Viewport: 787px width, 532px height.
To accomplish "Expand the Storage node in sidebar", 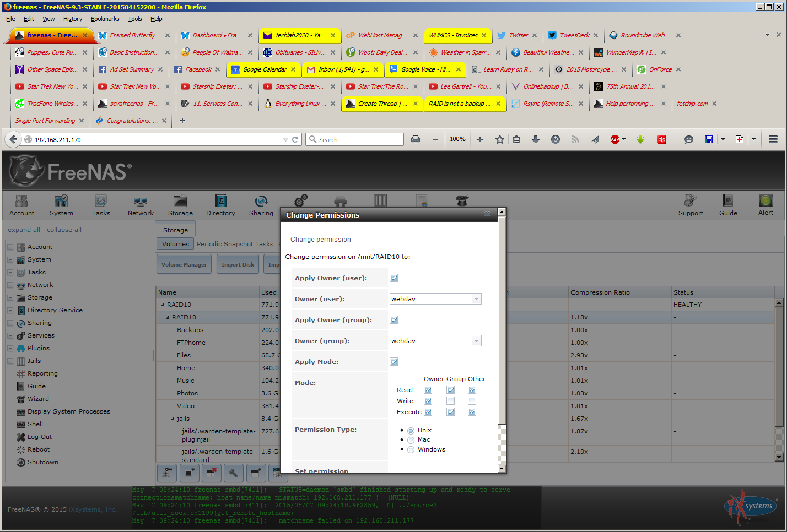I will (10, 298).
